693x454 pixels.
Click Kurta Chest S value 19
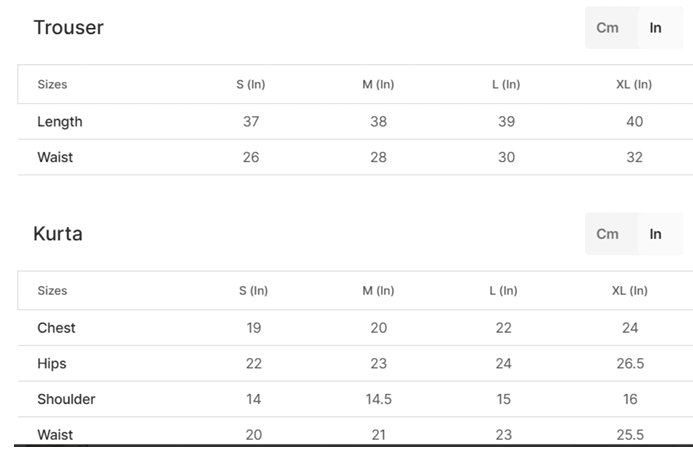[x=253, y=328]
